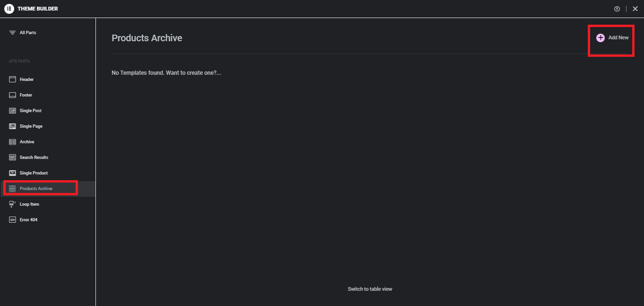This screenshot has height=306, width=644.
Task: Click Add New text label
Action: (x=618, y=38)
